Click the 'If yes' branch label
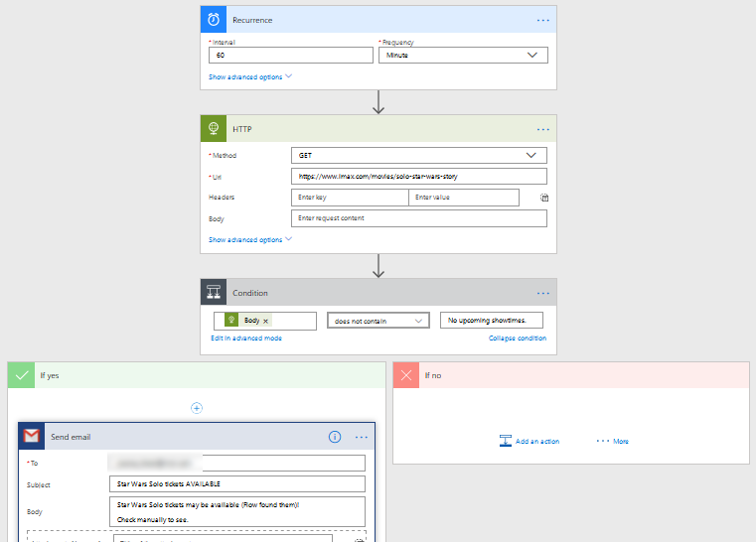This screenshot has width=756, height=542. point(50,375)
